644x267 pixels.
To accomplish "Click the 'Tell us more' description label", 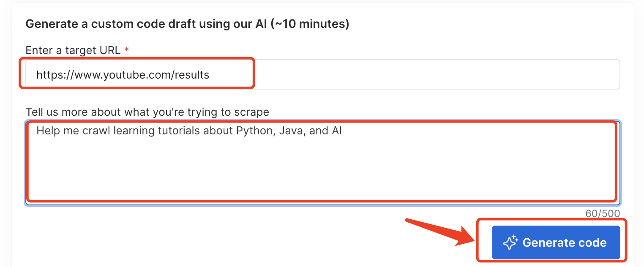I will [147, 112].
